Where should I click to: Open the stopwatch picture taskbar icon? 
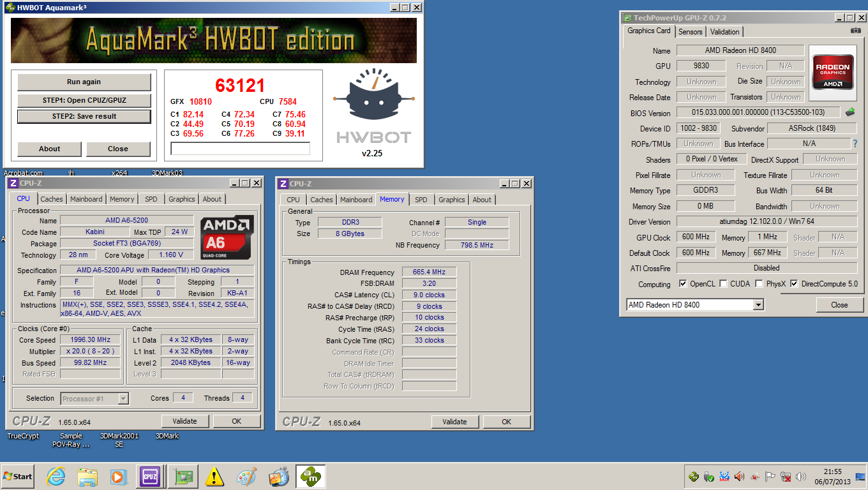click(x=279, y=477)
